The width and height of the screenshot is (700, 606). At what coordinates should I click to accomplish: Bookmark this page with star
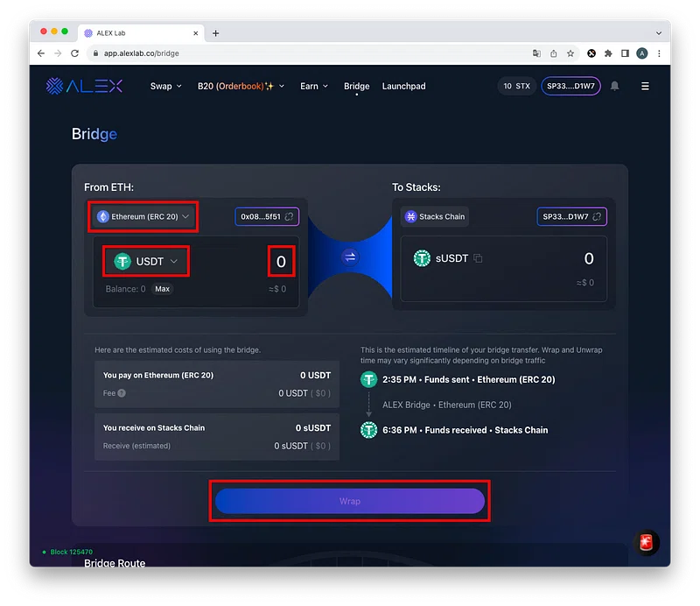[x=570, y=53]
